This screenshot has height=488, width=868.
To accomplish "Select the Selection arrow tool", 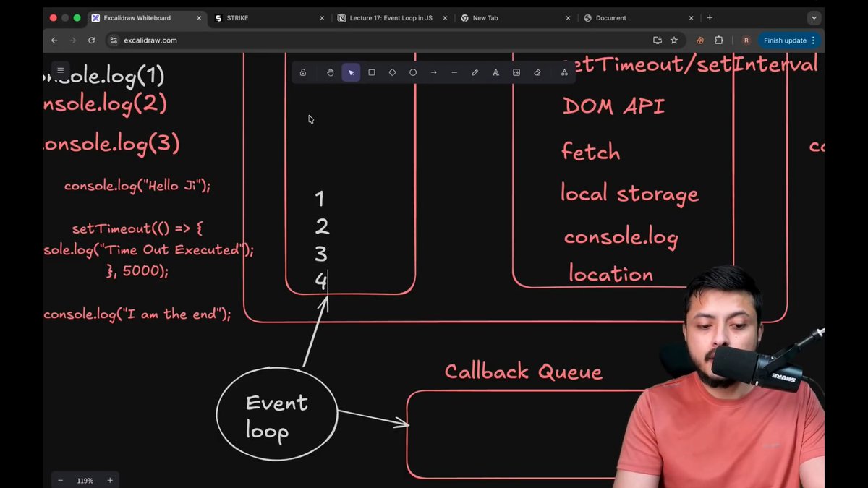I will (351, 72).
